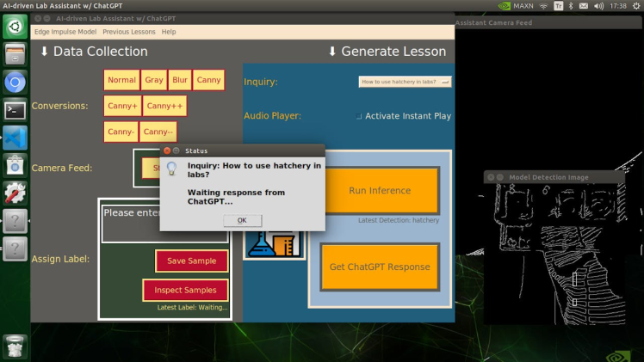Click the Model Detection Image title bar

coord(554,177)
